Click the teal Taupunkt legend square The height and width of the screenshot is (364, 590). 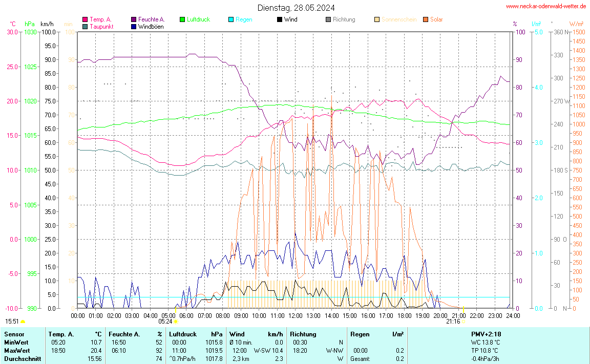85,26
